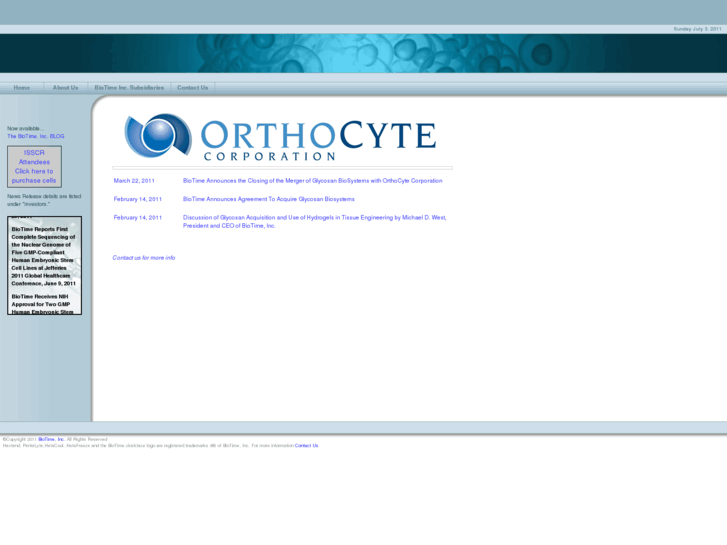Open the About Us menu item
727x545 pixels.
click(65, 88)
